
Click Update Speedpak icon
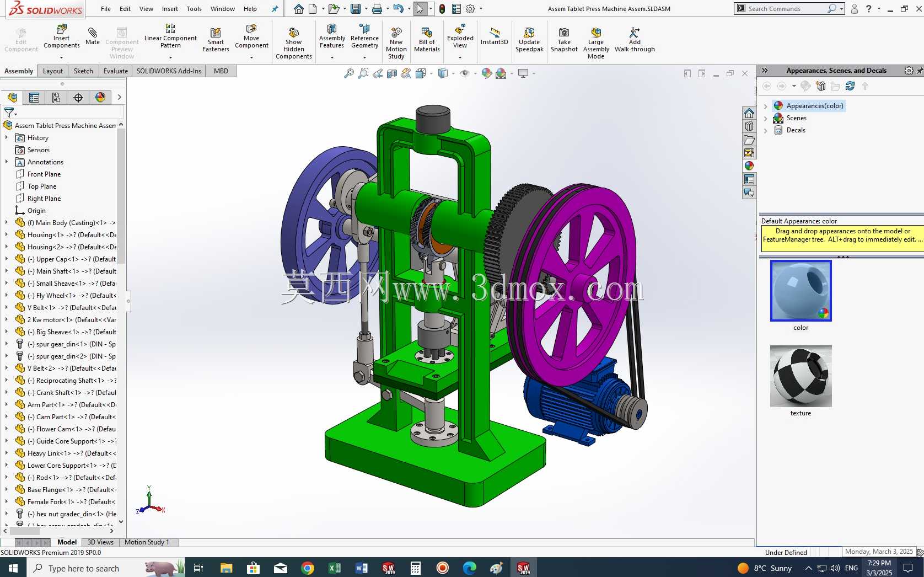(x=529, y=40)
